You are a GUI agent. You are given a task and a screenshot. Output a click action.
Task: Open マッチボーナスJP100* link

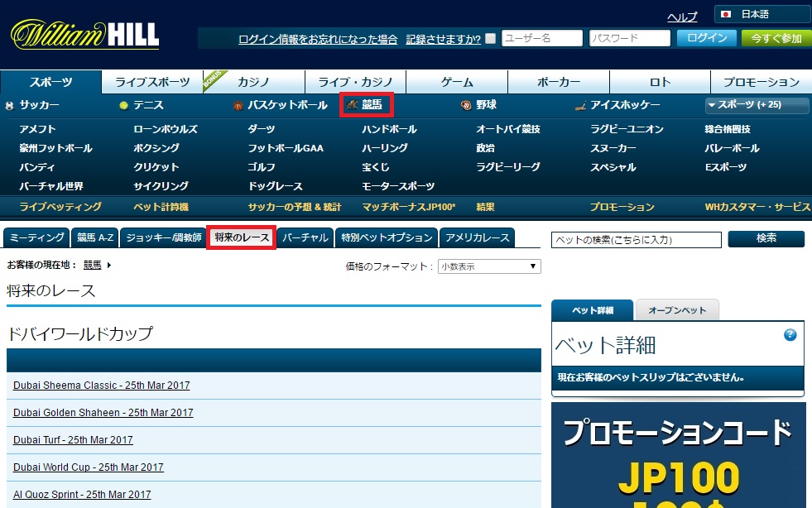pos(409,207)
